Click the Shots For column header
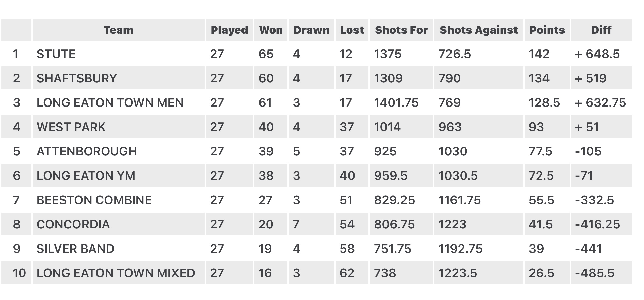Viewport: 644px width, 300px height. click(401, 30)
